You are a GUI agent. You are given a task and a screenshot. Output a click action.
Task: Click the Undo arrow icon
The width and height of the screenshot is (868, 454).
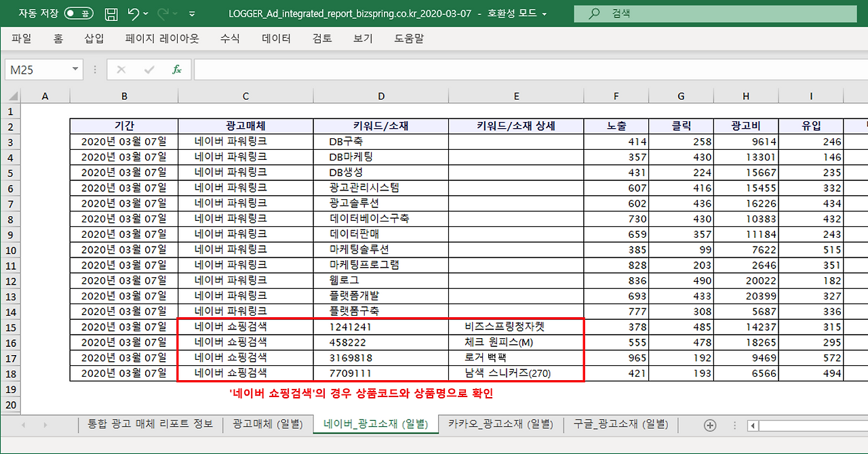point(133,13)
